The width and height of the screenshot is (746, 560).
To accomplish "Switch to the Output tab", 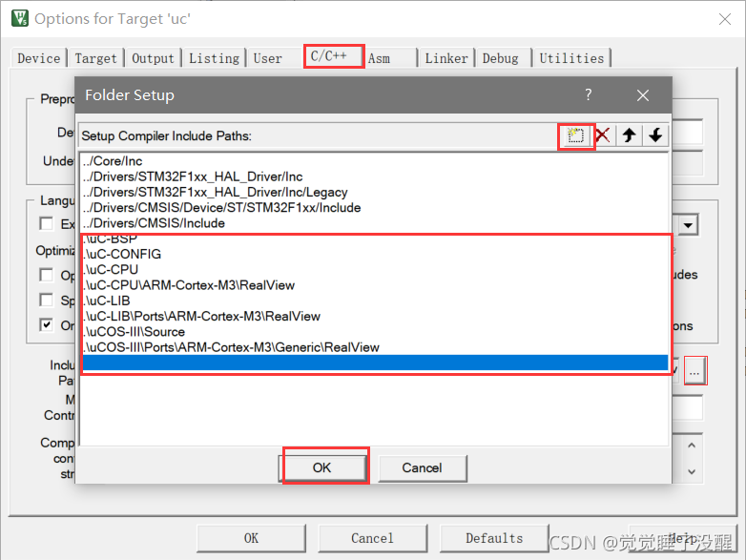I will [x=153, y=58].
